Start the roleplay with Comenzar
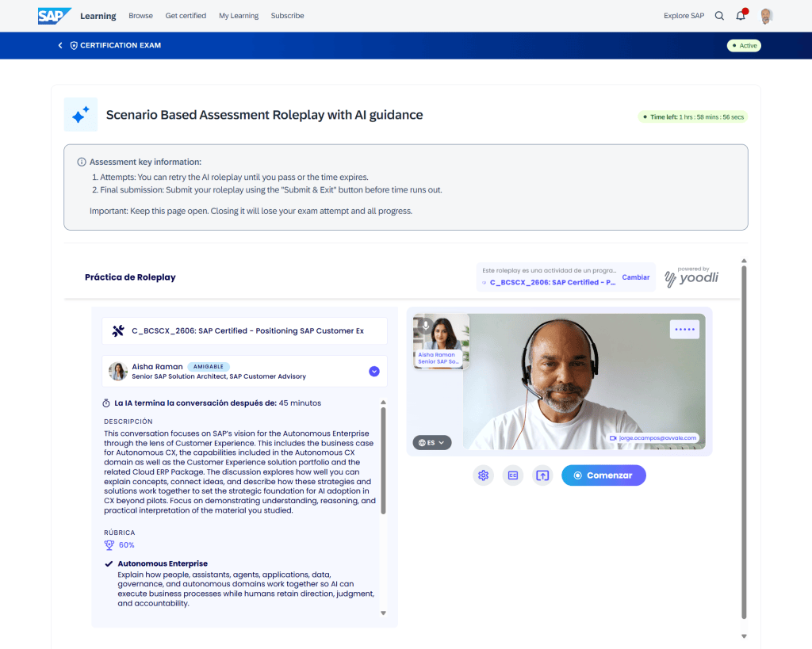 click(x=603, y=475)
